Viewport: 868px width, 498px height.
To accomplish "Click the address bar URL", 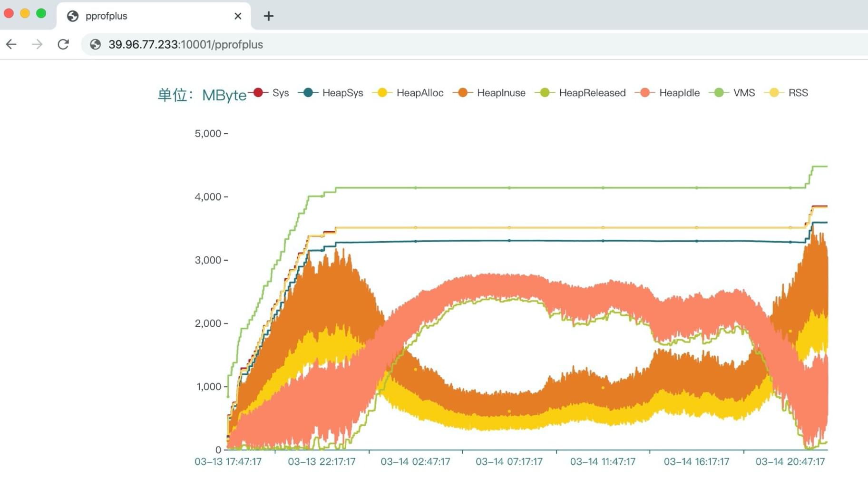I will pyautogui.click(x=185, y=44).
